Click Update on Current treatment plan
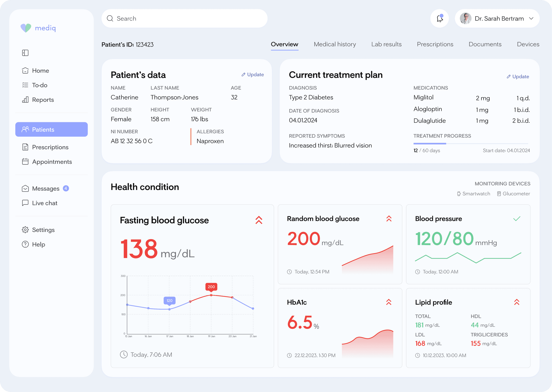This screenshot has width=552, height=392. tap(518, 77)
